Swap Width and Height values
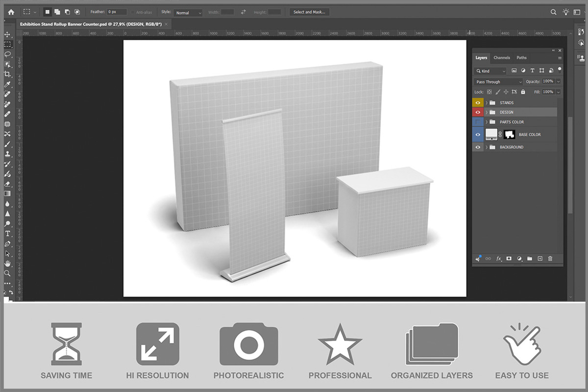 (x=243, y=12)
